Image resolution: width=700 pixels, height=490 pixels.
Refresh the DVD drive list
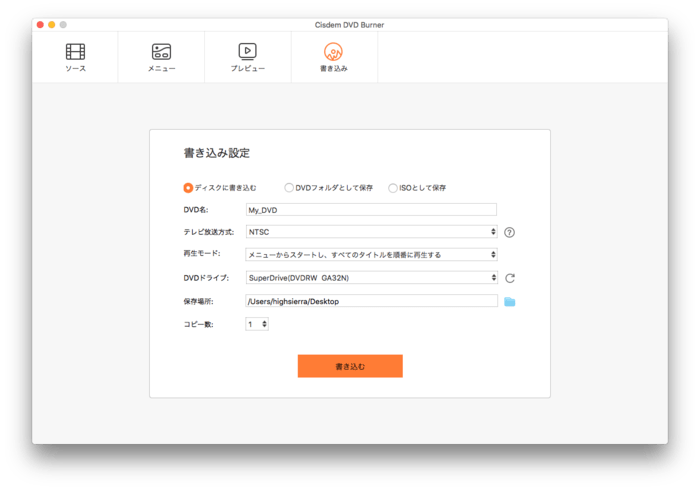click(x=509, y=278)
